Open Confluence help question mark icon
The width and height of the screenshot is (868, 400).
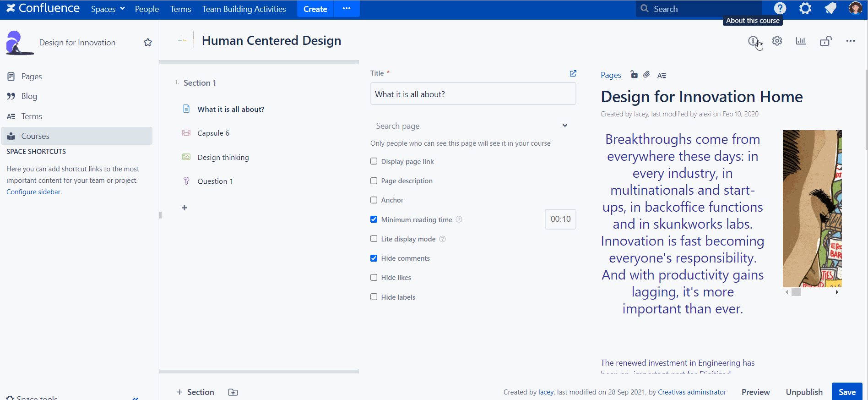point(780,9)
